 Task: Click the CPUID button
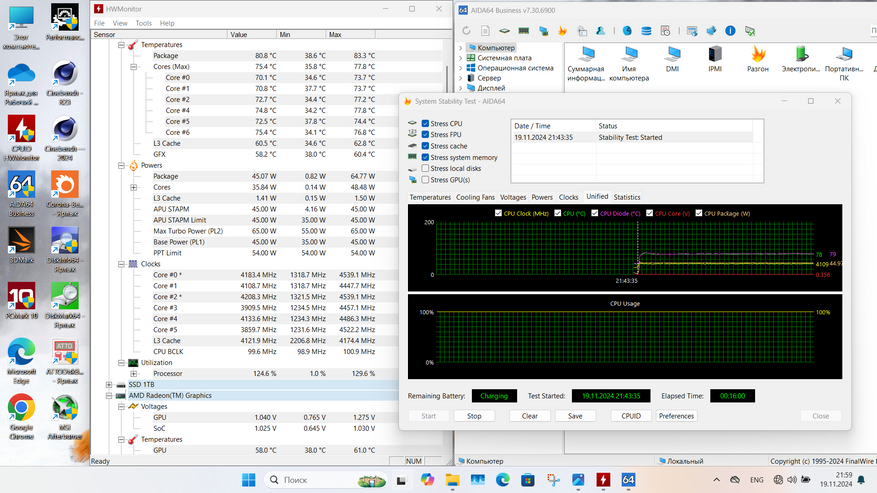click(631, 416)
